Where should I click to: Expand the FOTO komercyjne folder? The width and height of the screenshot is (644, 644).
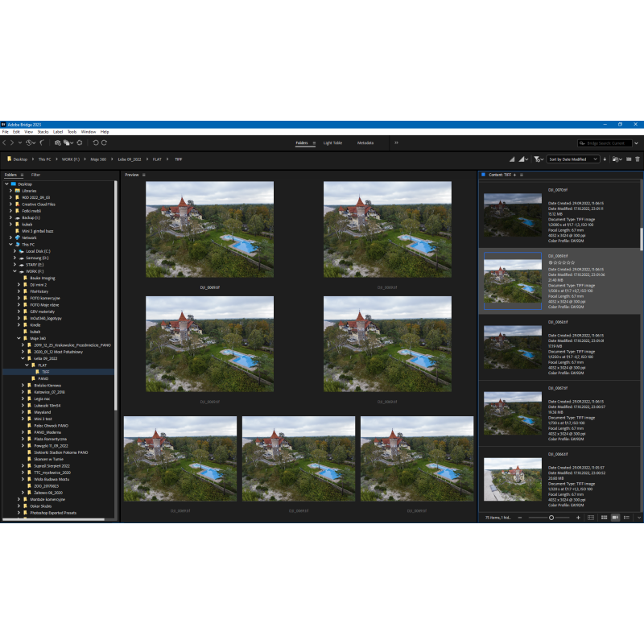(x=19, y=298)
